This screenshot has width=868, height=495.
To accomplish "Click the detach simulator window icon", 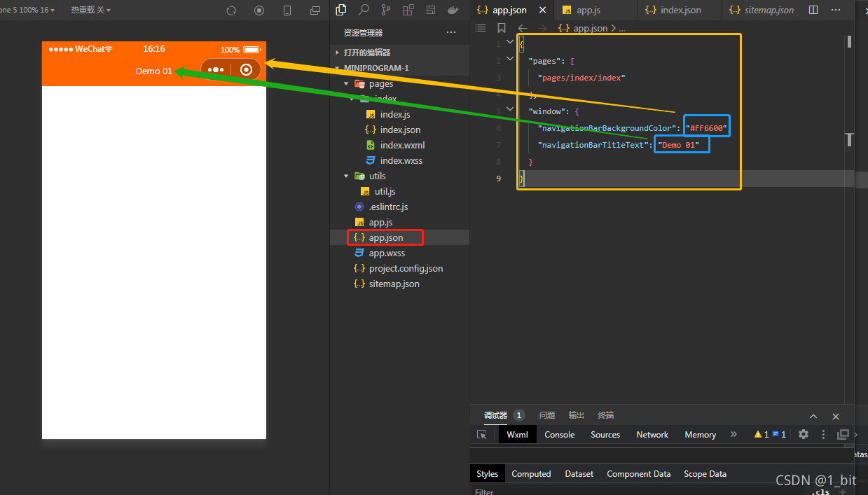I will point(315,11).
